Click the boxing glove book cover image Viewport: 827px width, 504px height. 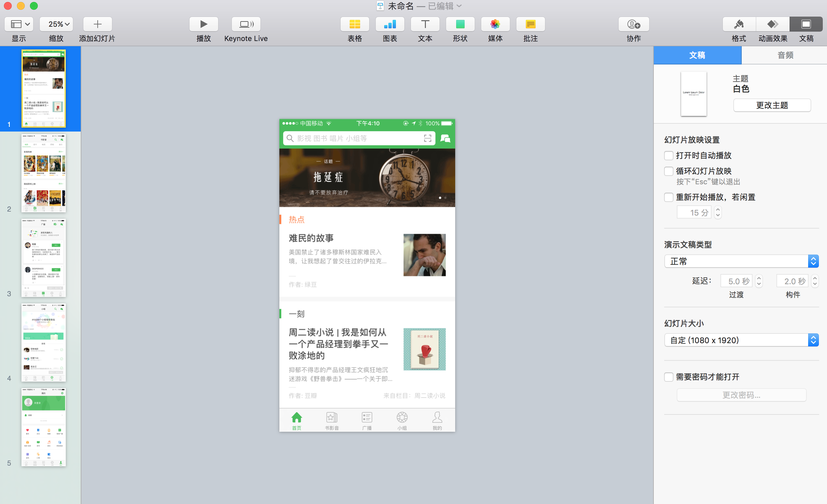tap(425, 349)
